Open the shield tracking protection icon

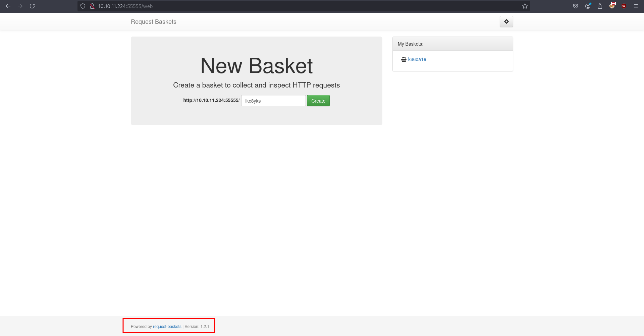[83, 6]
